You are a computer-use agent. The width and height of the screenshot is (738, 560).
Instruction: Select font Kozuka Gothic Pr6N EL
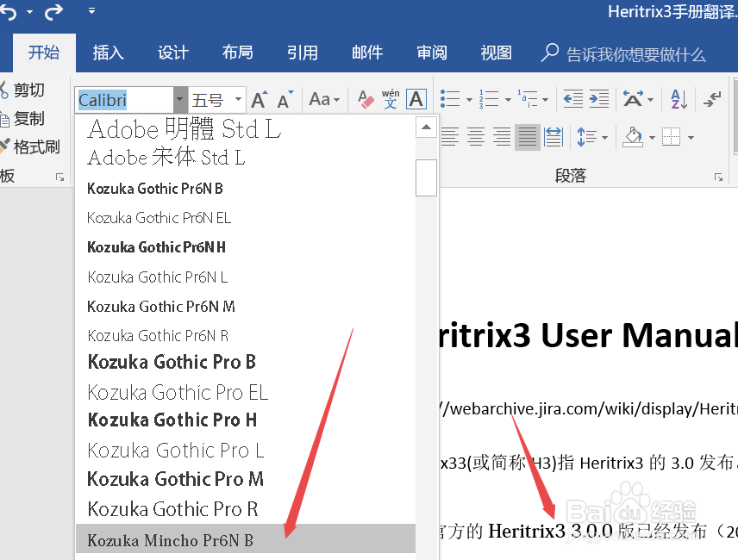tap(245, 218)
